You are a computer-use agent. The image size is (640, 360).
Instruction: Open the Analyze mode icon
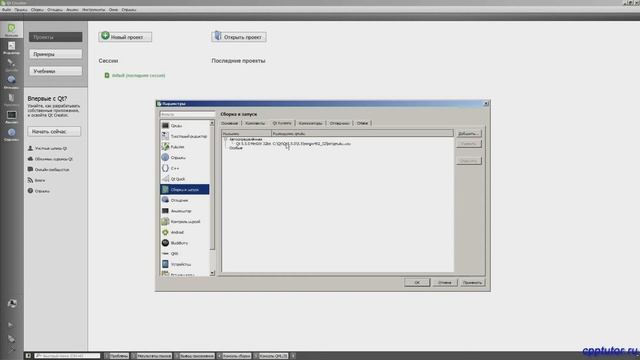pos(11,117)
